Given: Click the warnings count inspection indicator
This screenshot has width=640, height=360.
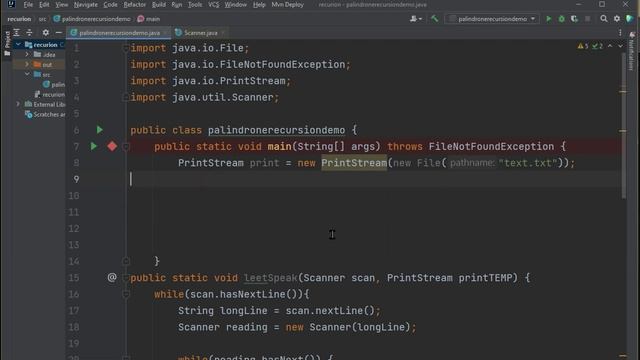Looking at the screenshot, I should [583, 46].
